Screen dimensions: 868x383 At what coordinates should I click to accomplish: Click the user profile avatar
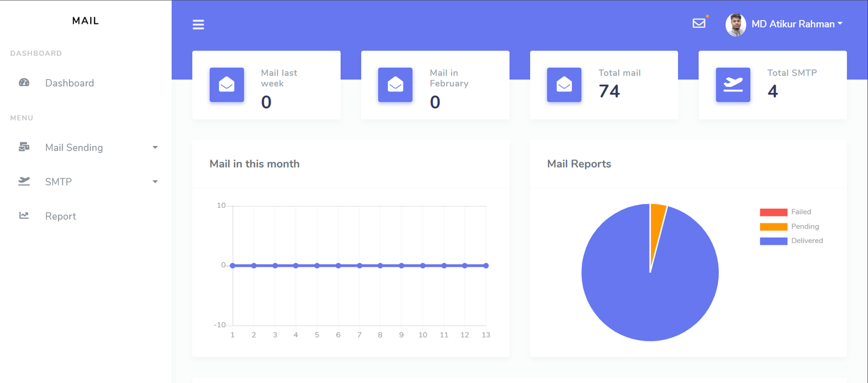click(736, 24)
